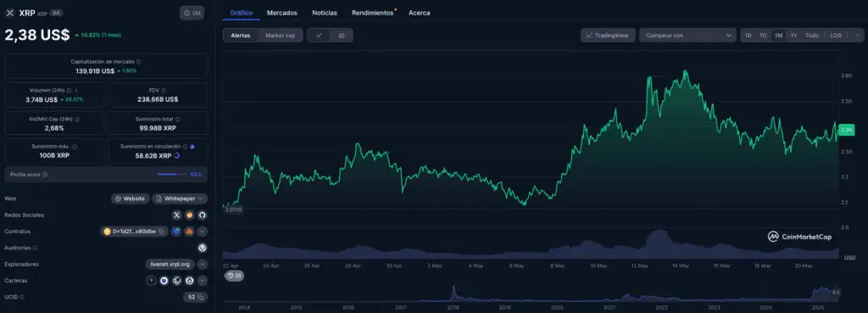The image size is (868, 313).
Task: Click the circulating supply progress ring icon
Action: click(176, 156)
